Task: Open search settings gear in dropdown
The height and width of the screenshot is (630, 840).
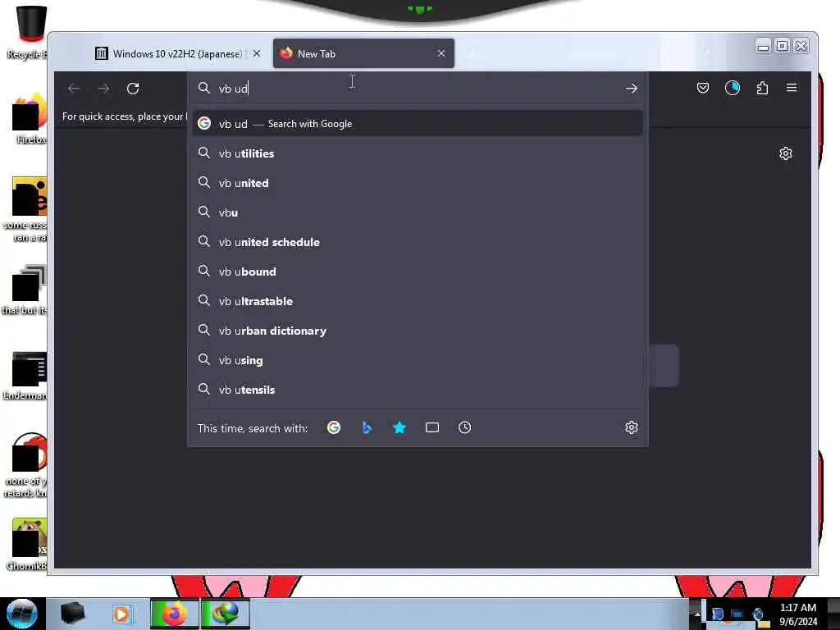Action: click(x=631, y=427)
